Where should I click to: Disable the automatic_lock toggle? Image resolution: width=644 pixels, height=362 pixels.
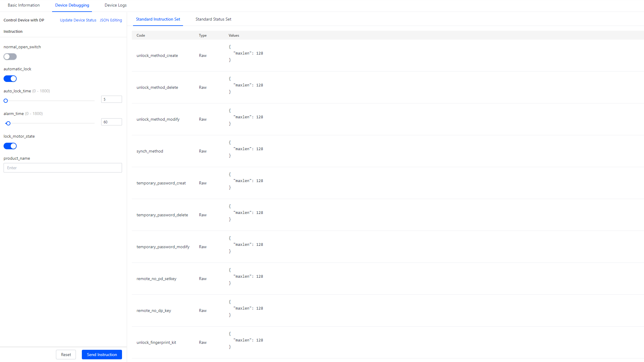(10, 79)
